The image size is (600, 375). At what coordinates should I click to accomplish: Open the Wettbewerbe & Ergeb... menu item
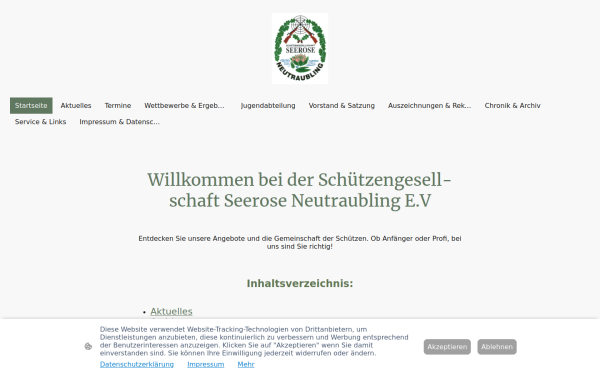(184, 106)
